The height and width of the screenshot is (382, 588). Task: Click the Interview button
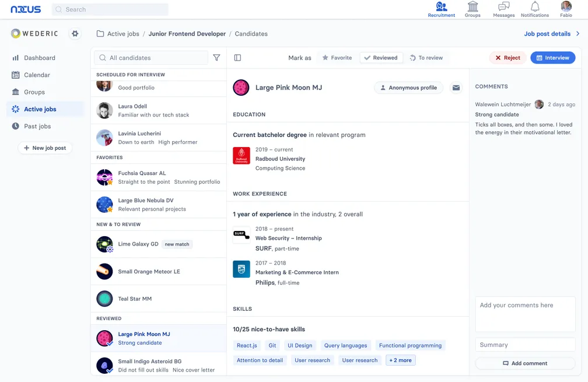point(552,57)
